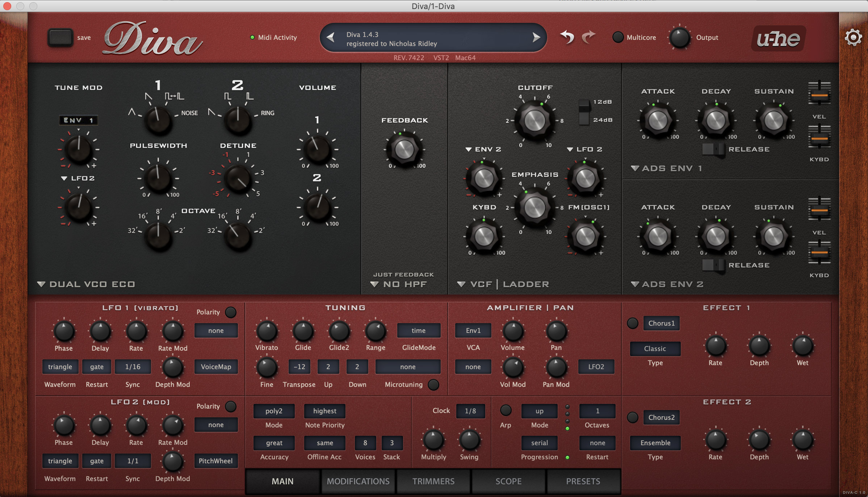The height and width of the screenshot is (497, 868).
Task: Click the FM (OSC1) knob
Action: click(x=585, y=236)
